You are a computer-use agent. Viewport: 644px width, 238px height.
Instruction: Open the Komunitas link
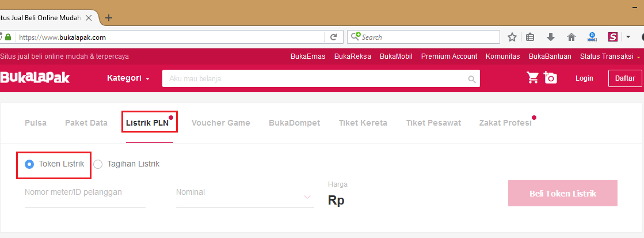tap(503, 56)
